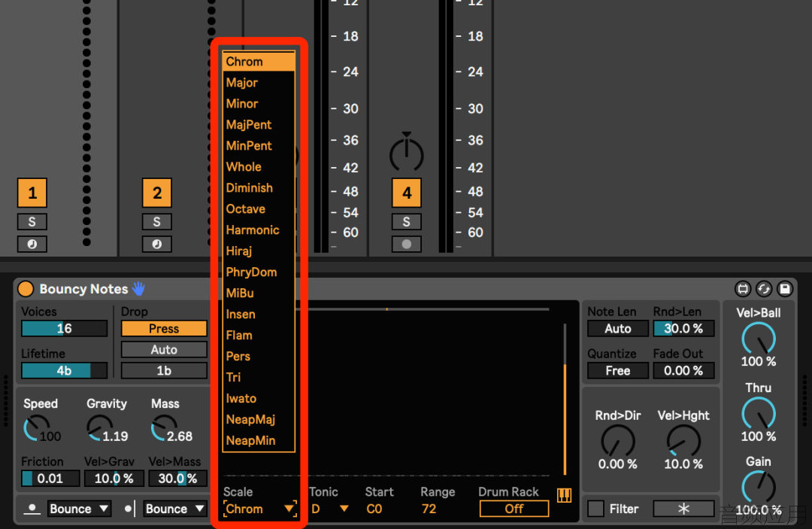Toggle the Drum Rack Off button
812x529 pixels.
tap(514, 509)
